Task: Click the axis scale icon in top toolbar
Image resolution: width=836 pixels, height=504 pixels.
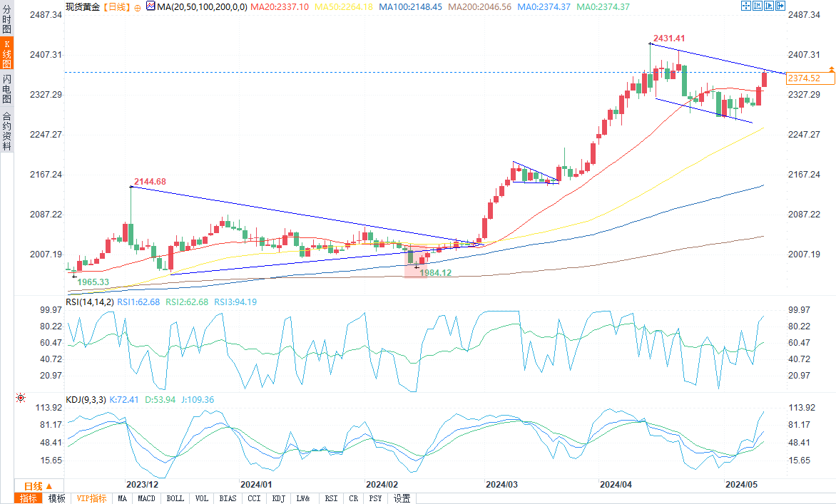Action: (x=758, y=6)
